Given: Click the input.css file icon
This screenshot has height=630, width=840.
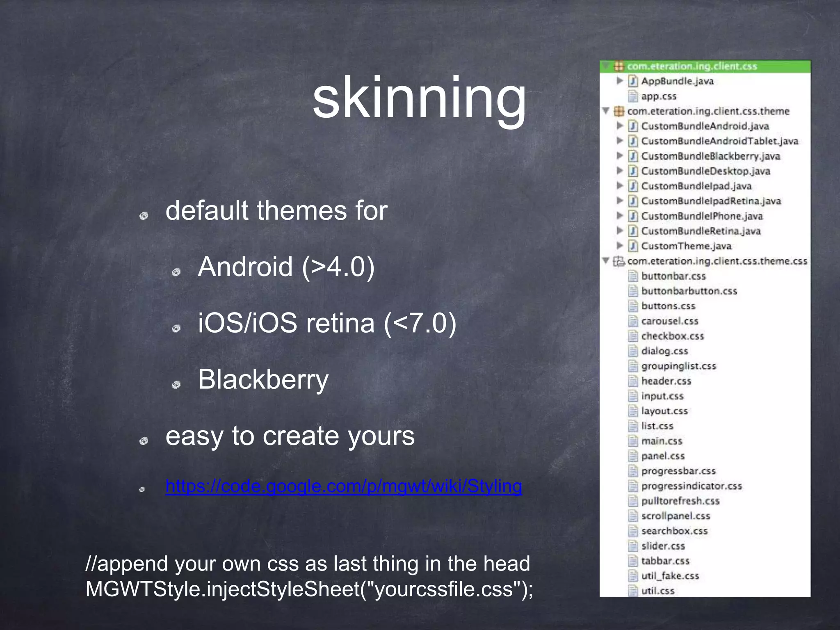Looking at the screenshot, I should coord(633,396).
